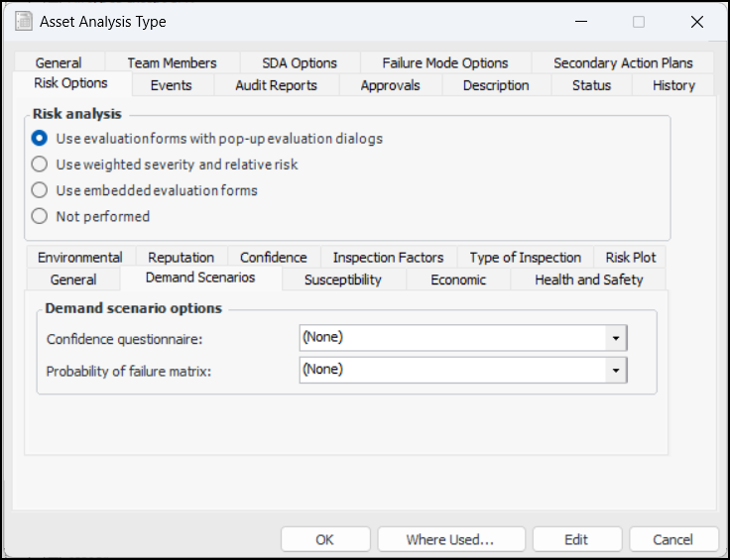Switch to the Audit Reports tab

tap(276, 85)
